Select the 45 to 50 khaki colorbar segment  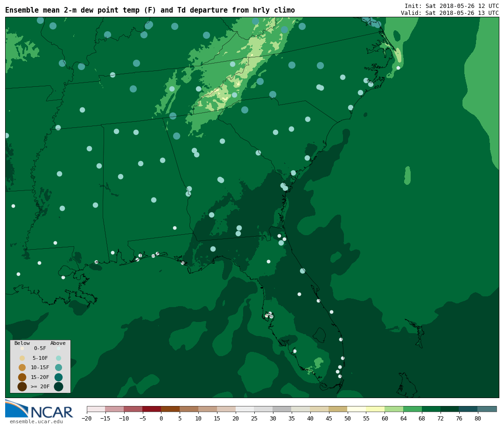tap(338, 409)
